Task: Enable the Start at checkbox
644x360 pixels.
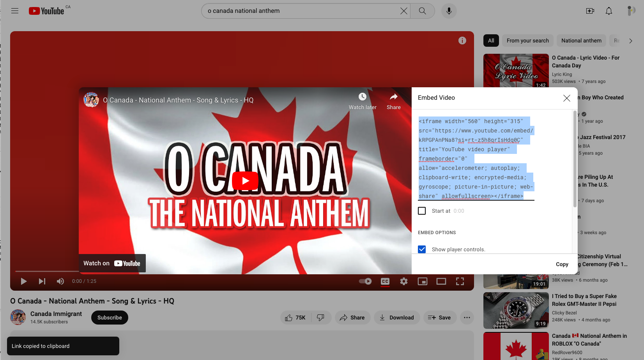Action: click(422, 211)
